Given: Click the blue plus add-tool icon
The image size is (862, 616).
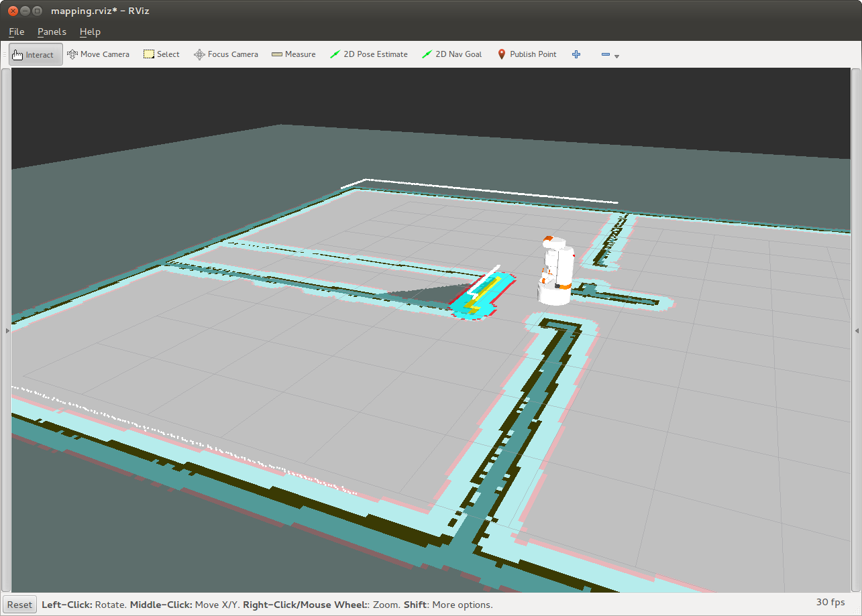Looking at the screenshot, I should 576,54.
